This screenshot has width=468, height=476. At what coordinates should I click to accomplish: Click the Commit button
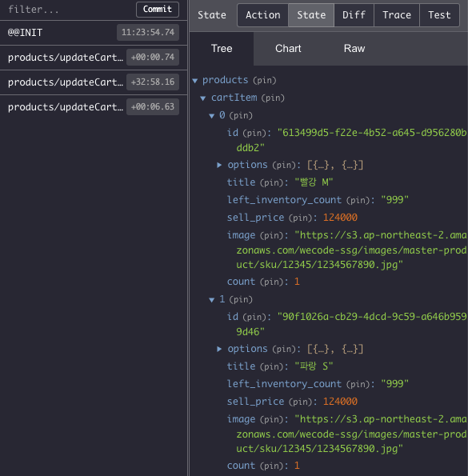[x=158, y=10]
